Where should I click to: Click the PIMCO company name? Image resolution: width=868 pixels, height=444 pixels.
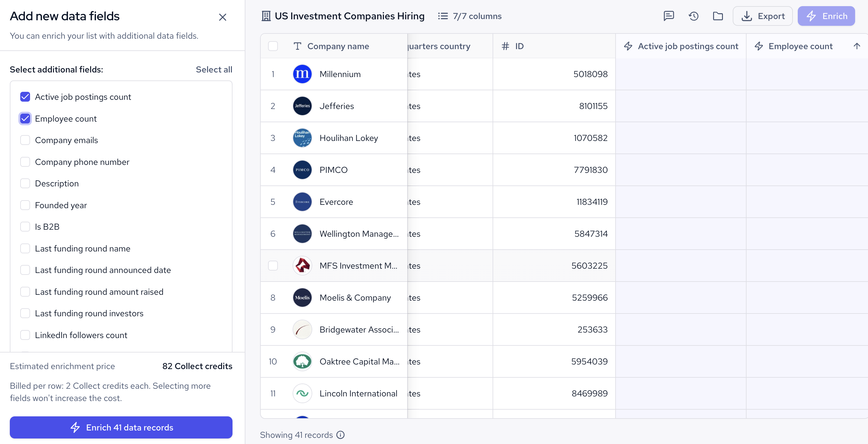[333, 170]
